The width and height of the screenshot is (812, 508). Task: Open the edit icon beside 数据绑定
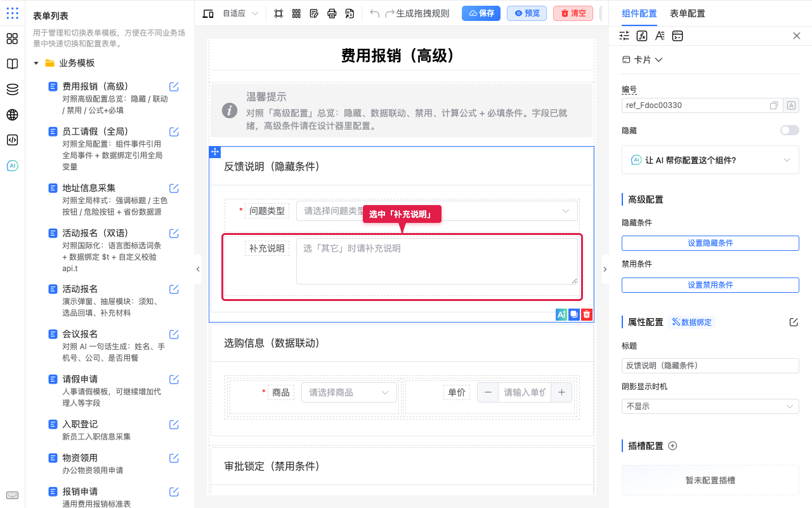(x=794, y=322)
